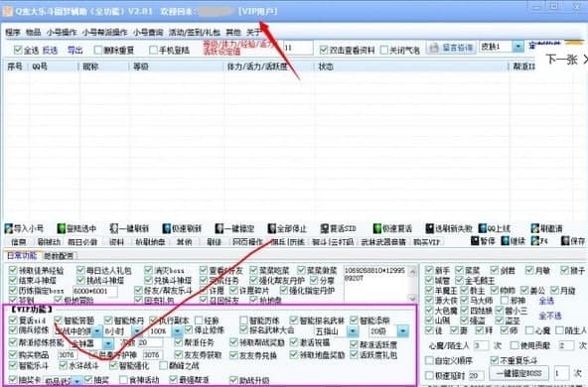Click the 反选 invert selection link
Image resolution: width=588 pixels, height=387 pixels.
[x=50, y=50]
